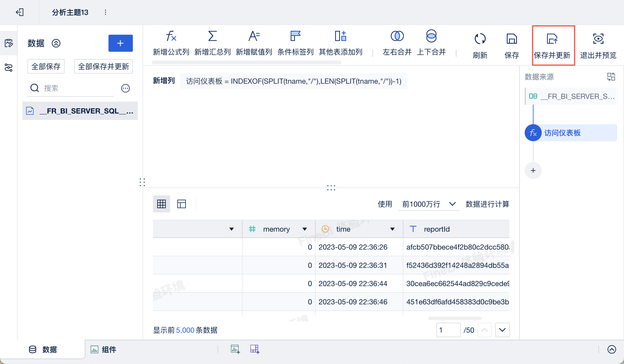This screenshot has width=624, height=364.
Task: Open the 左右合并 merge tool
Action: [x=397, y=36]
